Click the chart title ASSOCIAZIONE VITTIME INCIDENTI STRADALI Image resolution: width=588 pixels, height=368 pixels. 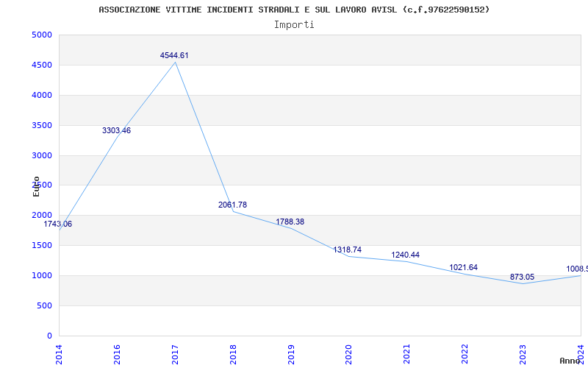pyautogui.click(x=294, y=10)
